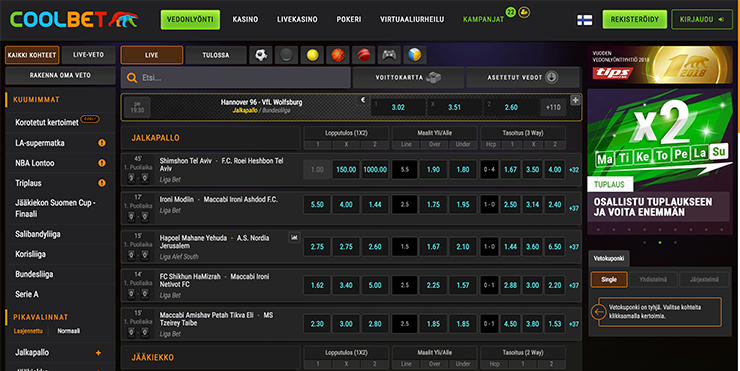Click info icon next to NBA Lontoo
This screenshot has height=371, width=740.
click(101, 163)
